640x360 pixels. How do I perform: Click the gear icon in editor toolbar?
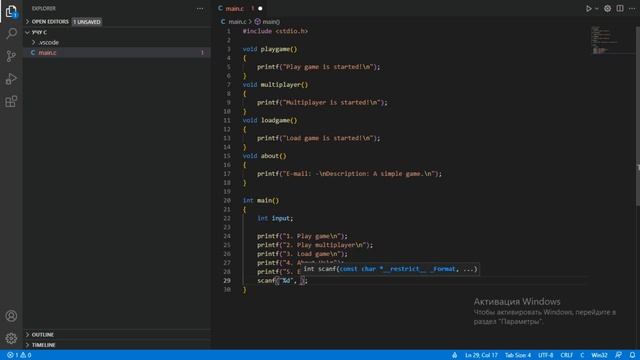click(x=607, y=9)
